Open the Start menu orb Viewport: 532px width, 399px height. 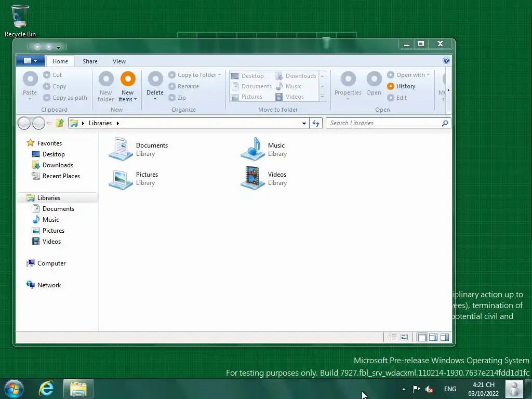coord(14,389)
